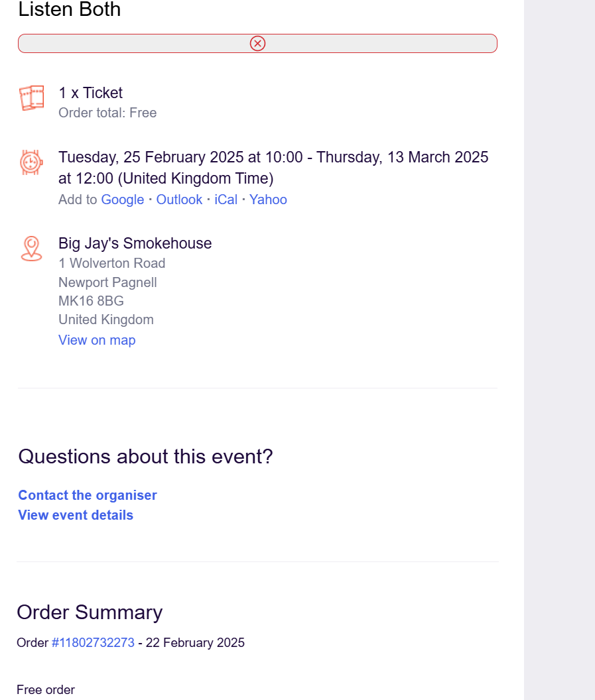
Task: Click the 1 x Ticket text
Action: [91, 93]
